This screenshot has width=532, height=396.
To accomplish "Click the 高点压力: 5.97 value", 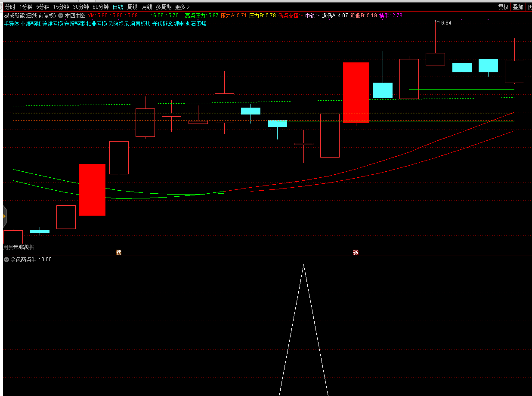I will coord(201,15).
